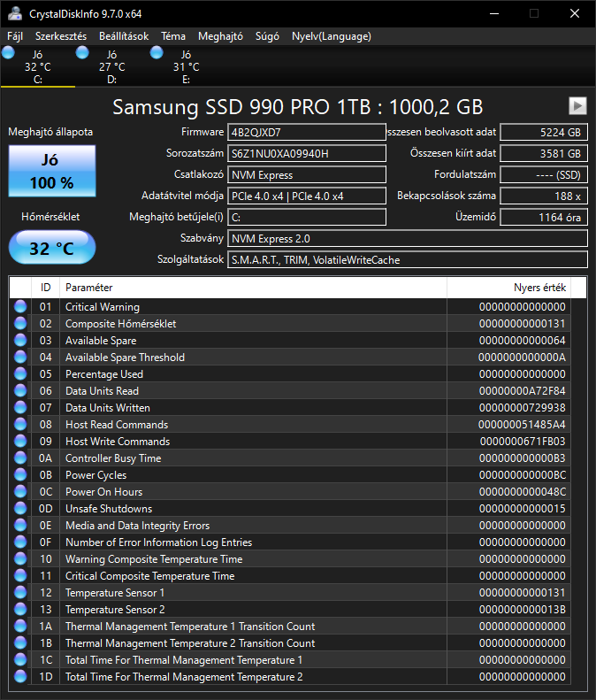Click total written value 3581 GB

point(544,154)
